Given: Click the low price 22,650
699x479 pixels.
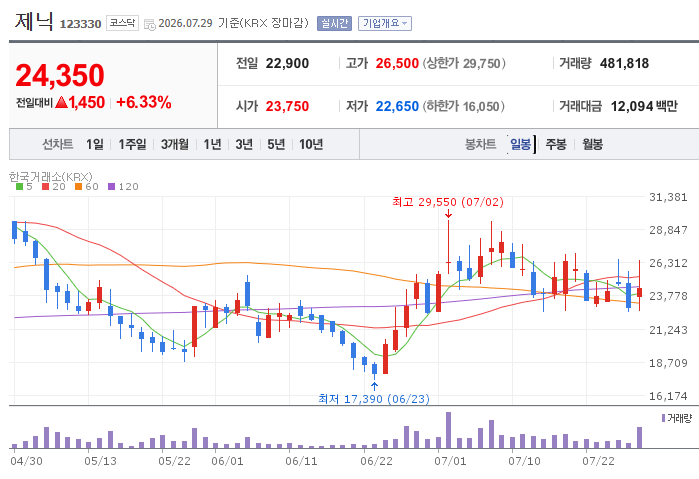Looking at the screenshot, I should [397, 106].
